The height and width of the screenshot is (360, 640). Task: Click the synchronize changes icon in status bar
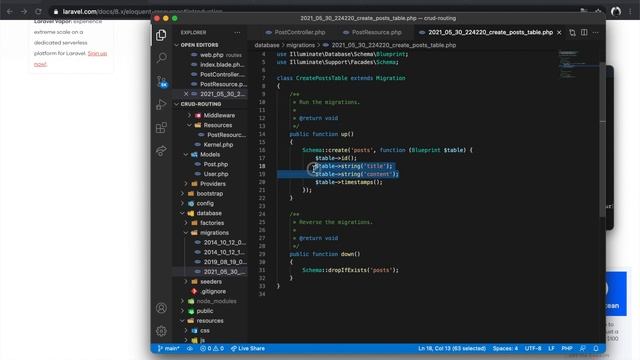coord(190,349)
